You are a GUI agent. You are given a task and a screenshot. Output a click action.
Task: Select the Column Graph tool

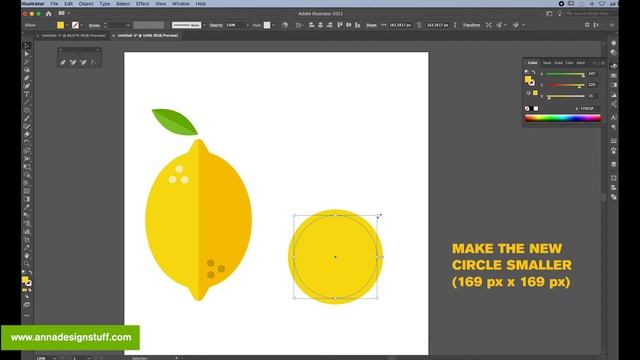pyautogui.click(x=27, y=231)
